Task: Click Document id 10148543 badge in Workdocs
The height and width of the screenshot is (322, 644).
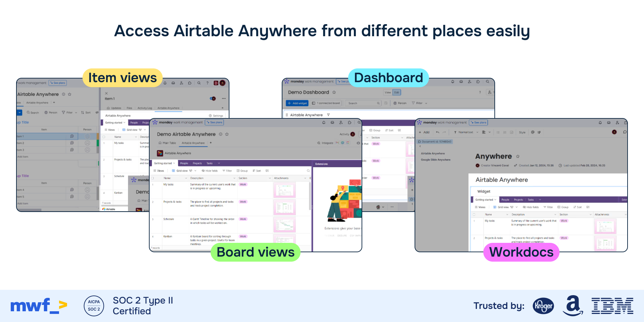Action: click(x=435, y=142)
